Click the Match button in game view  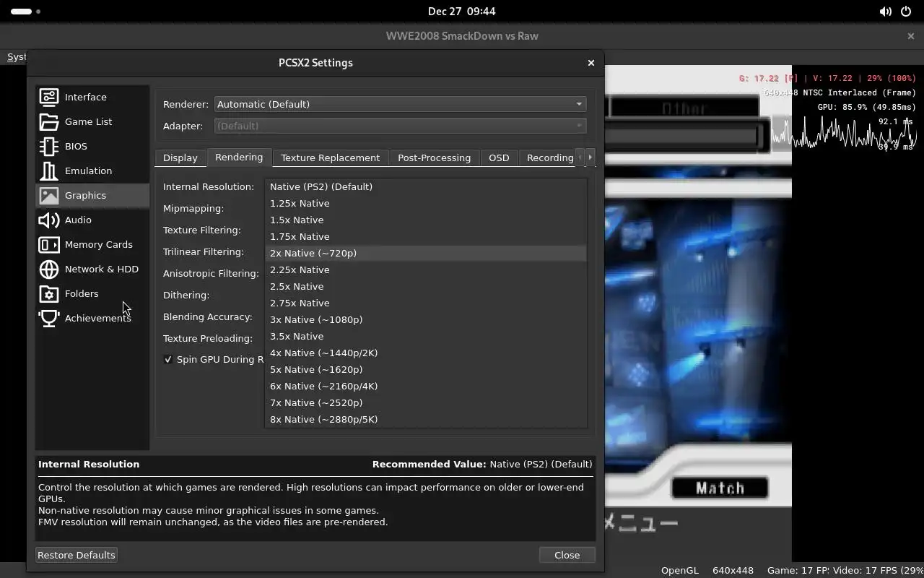click(x=720, y=488)
